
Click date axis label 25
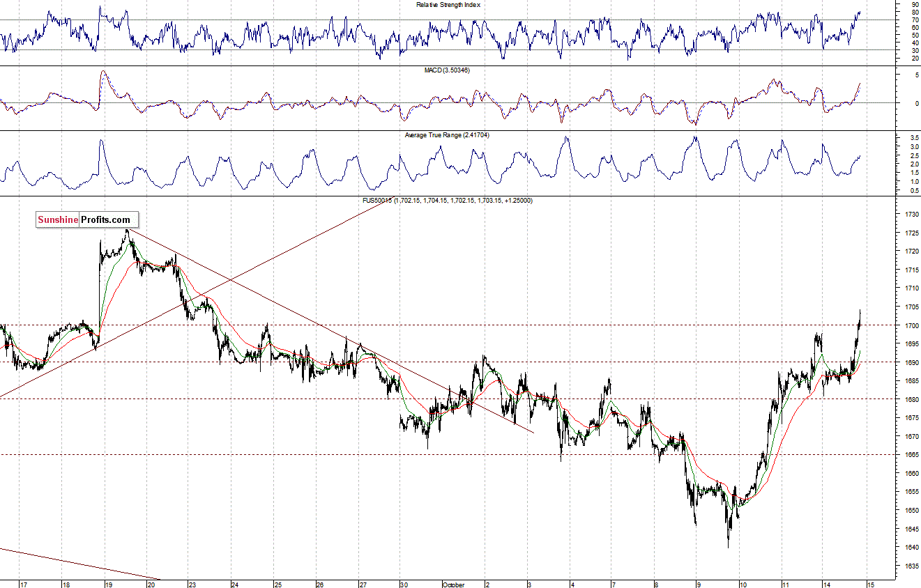point(277,585)
